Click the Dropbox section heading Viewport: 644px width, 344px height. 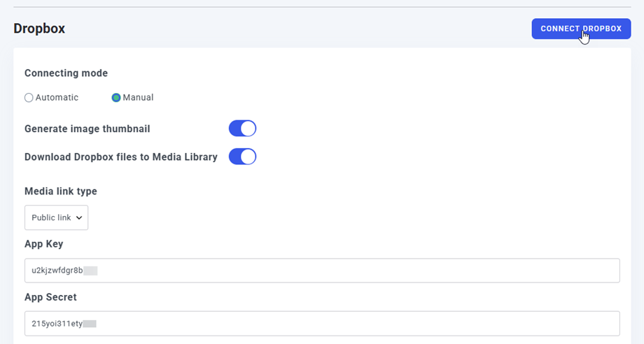39,29
